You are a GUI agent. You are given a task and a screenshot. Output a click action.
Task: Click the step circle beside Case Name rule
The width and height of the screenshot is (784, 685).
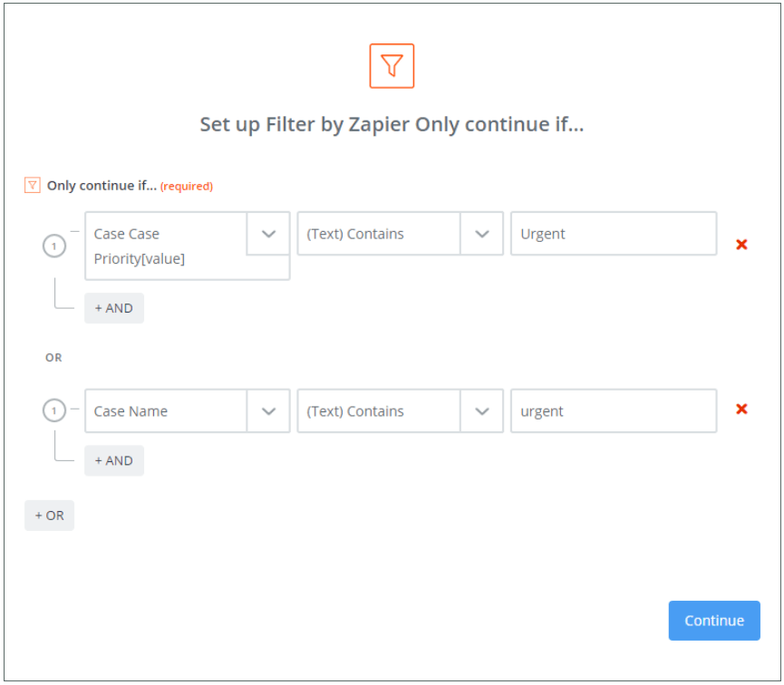click(x=54, y=411)
